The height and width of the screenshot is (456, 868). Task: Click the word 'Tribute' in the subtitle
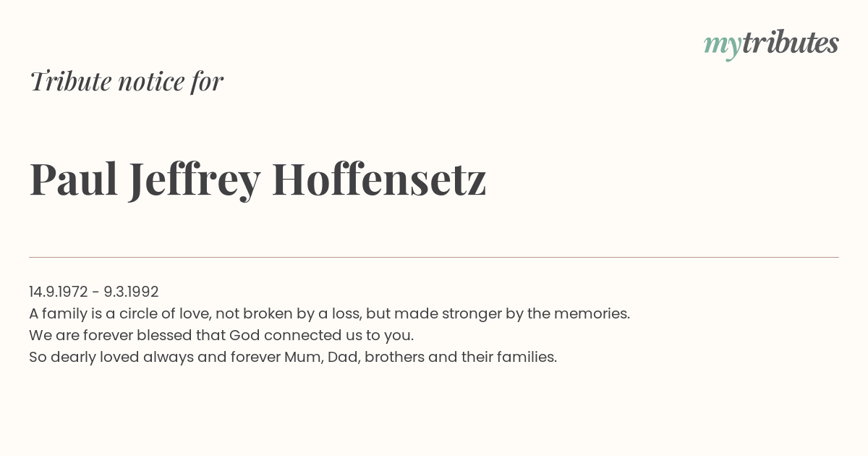coord(71,81)
